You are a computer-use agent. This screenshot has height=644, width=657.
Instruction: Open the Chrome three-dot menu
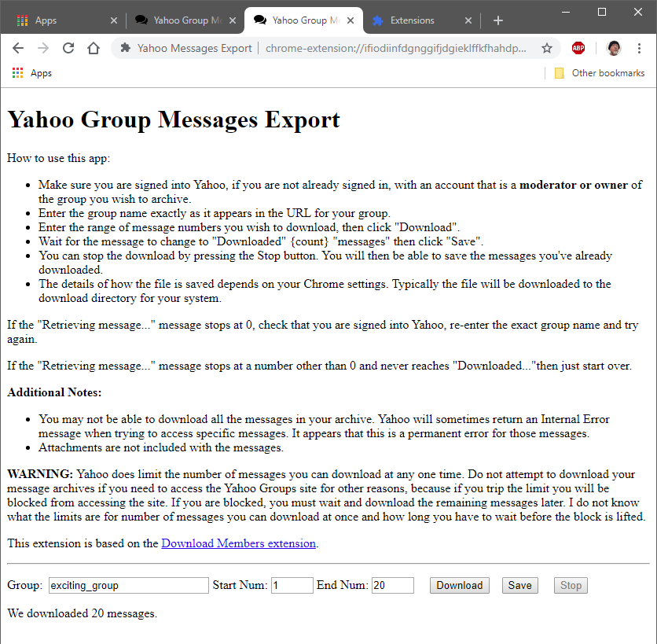coord(639,48)
